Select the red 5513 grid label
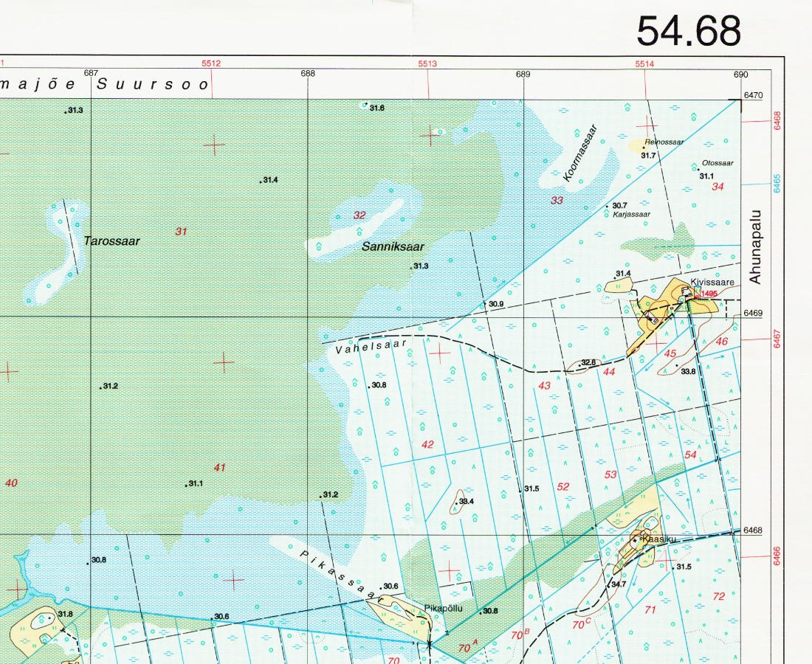The image size is (812, 664). pyautogui.click(x=427, y=64)
